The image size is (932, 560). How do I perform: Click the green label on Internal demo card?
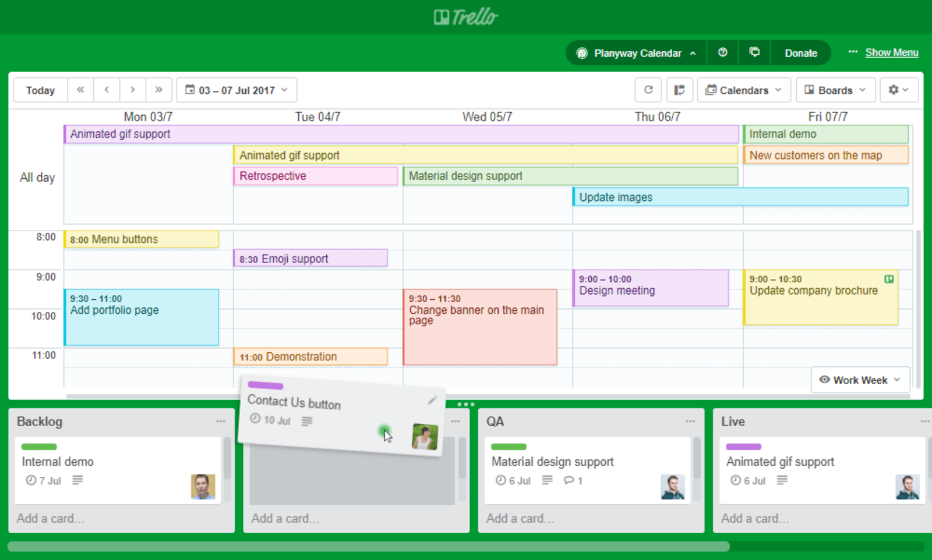click(x=39, y=446)
